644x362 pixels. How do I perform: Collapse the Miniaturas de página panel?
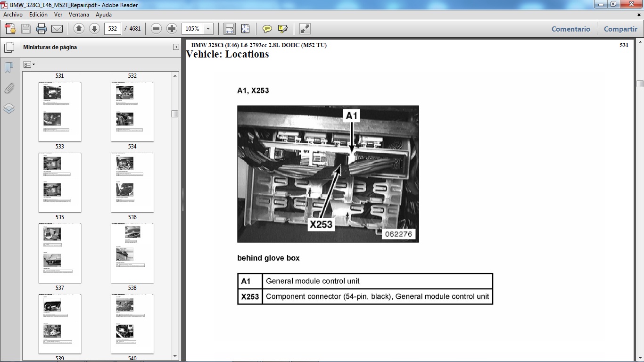pos(176,47)
